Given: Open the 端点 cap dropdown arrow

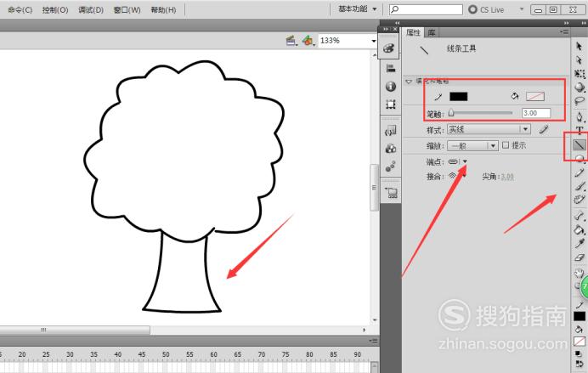Looking at the screenshot, I should coord(465,161).
